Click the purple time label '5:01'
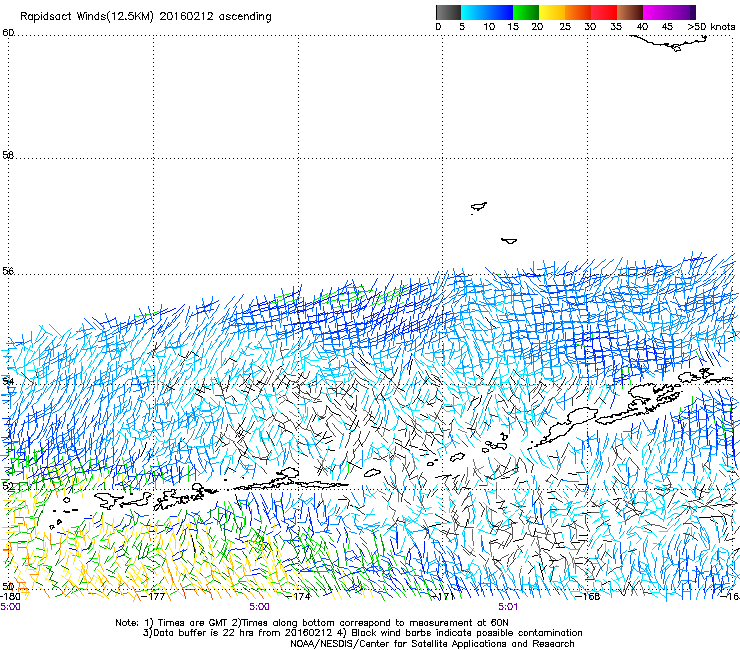 click(x=508, y=607)
